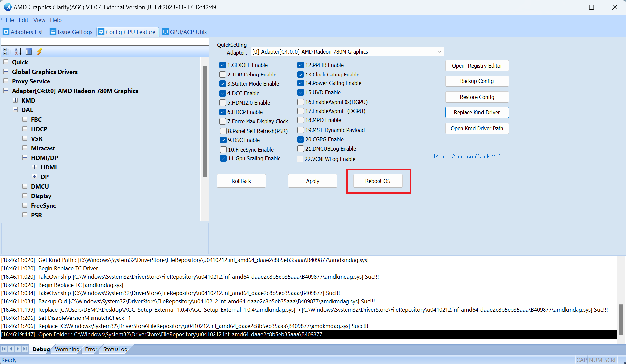Jump to first log tab with arrow
Screen dimensions: 626x364
4,349
